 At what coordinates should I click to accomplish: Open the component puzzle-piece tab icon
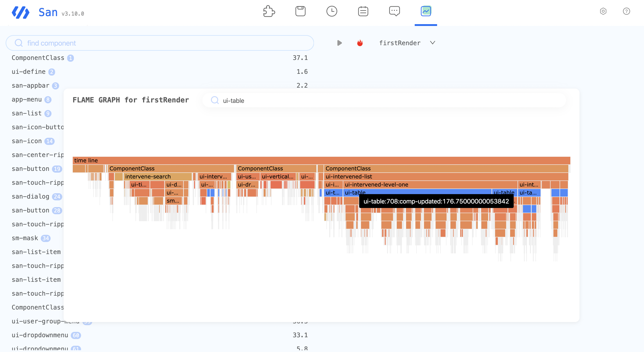tap(269, 11)
